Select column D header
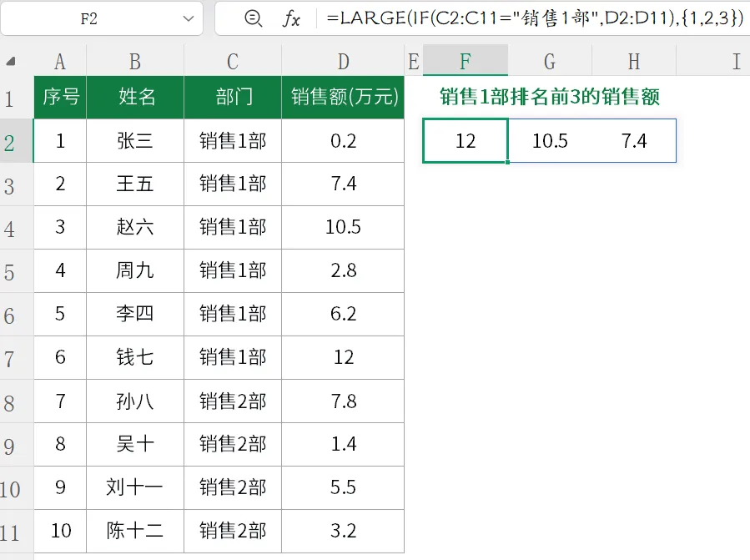 click(x=343, y=61)
